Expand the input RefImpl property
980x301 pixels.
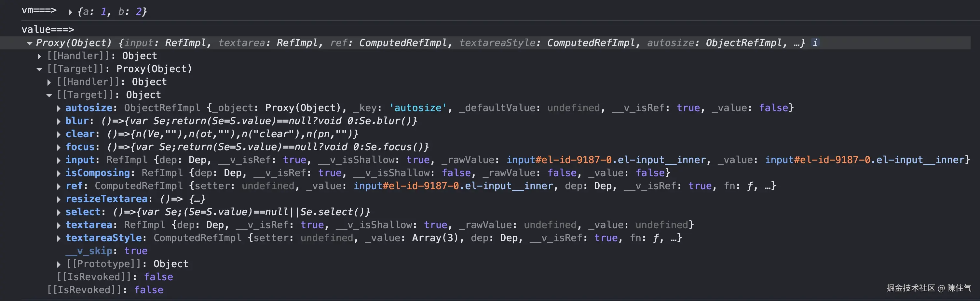click(59, 160)
